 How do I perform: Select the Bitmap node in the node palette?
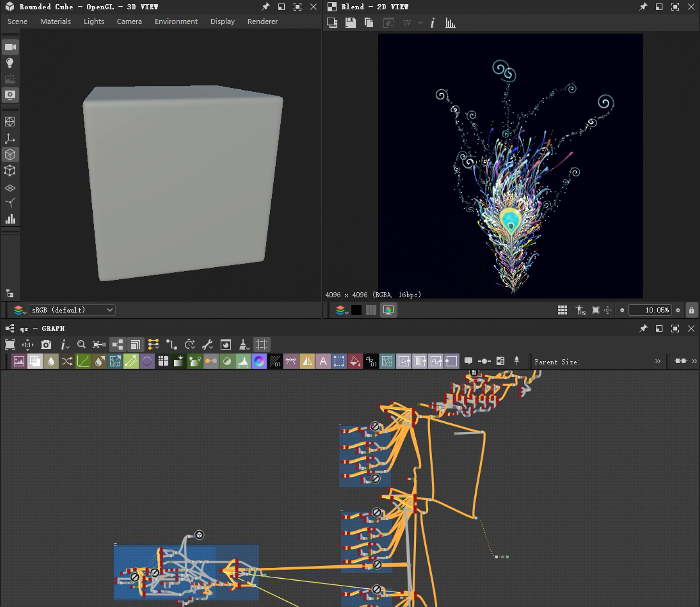(18, 361)
